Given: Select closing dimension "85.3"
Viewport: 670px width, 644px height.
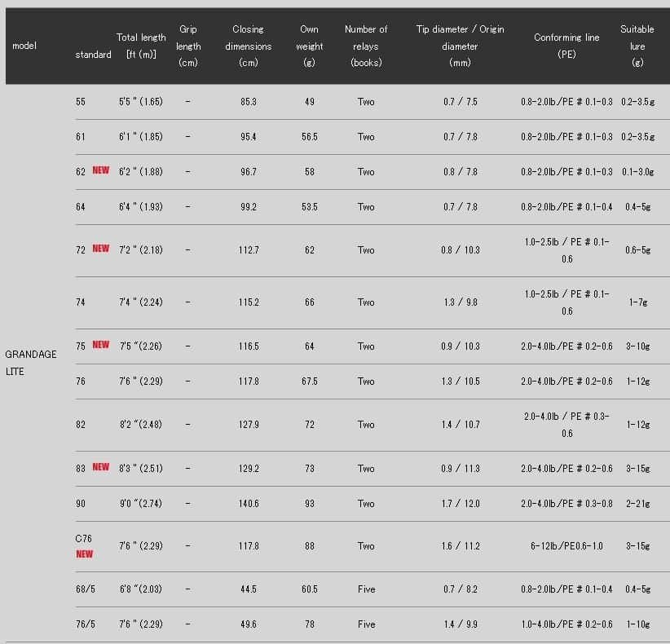Looking at the screenshot, I should coord(249,102).
